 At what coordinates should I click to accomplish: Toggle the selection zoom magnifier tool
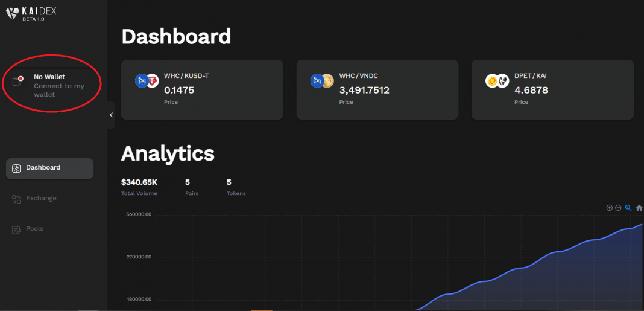(628, 208)
